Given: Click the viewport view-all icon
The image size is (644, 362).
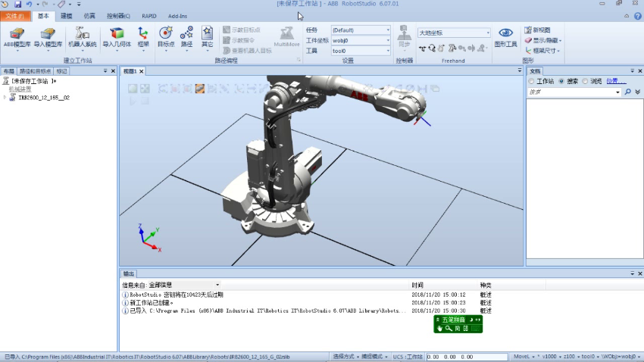Looking at the screenshot, I should tap(145, 89).
